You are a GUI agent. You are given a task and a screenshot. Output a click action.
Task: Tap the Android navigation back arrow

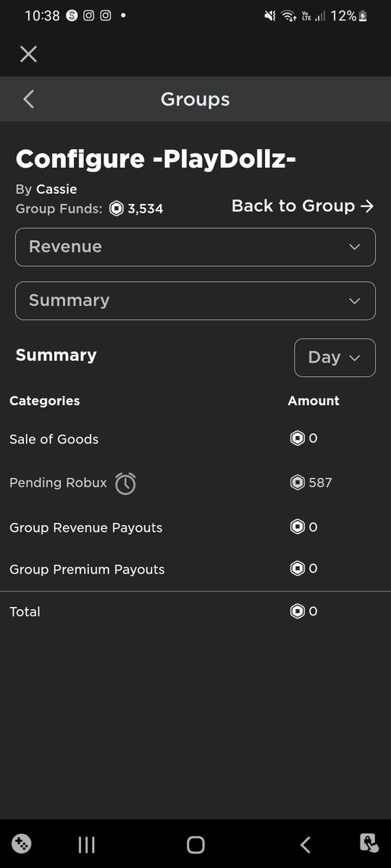[x=306, y=844]
